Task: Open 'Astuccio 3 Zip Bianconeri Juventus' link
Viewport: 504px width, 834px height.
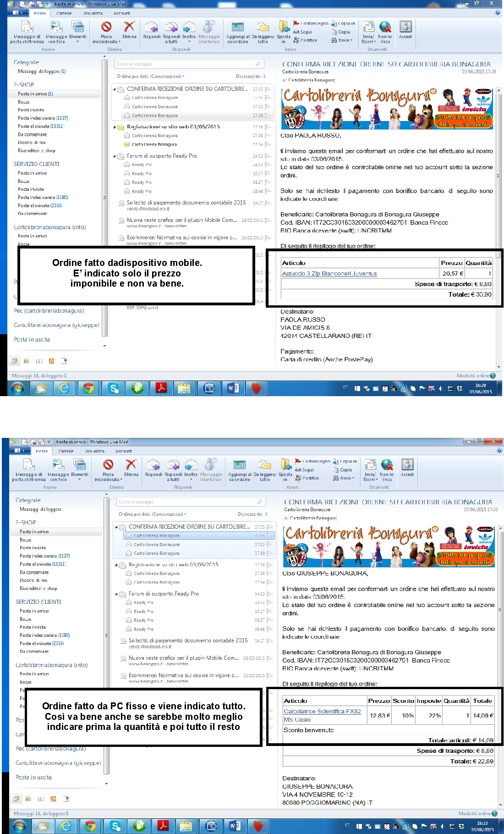Action: pyautogui.click(x=329, y=274)
